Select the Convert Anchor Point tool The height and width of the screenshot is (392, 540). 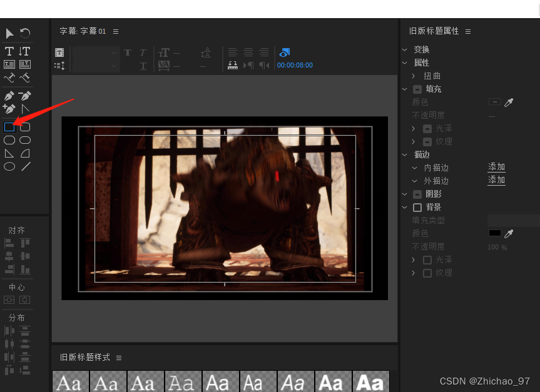click(25, 109)
